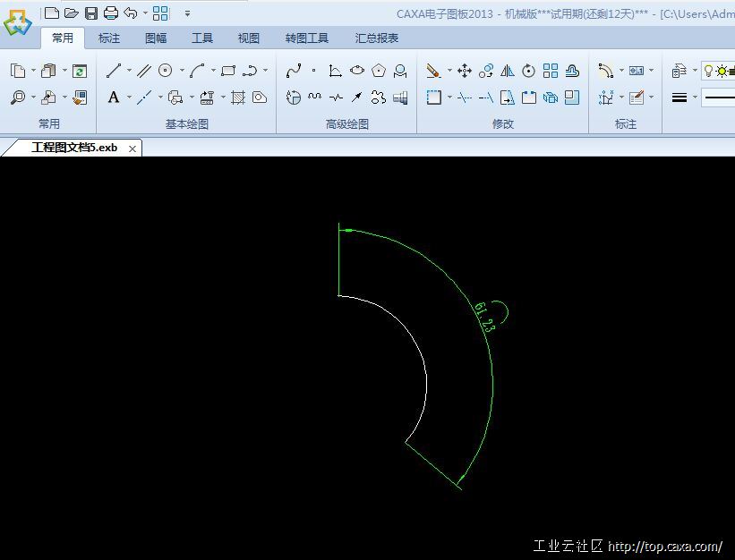Click the Array tool icon
The image size is (735, 560).
click(x=551, y=71)
